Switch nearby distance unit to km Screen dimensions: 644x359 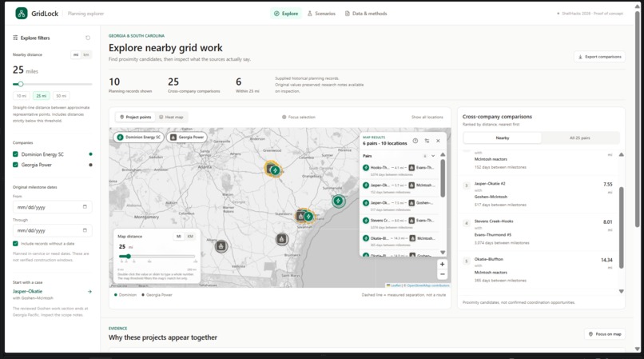[x=86, y=54]
